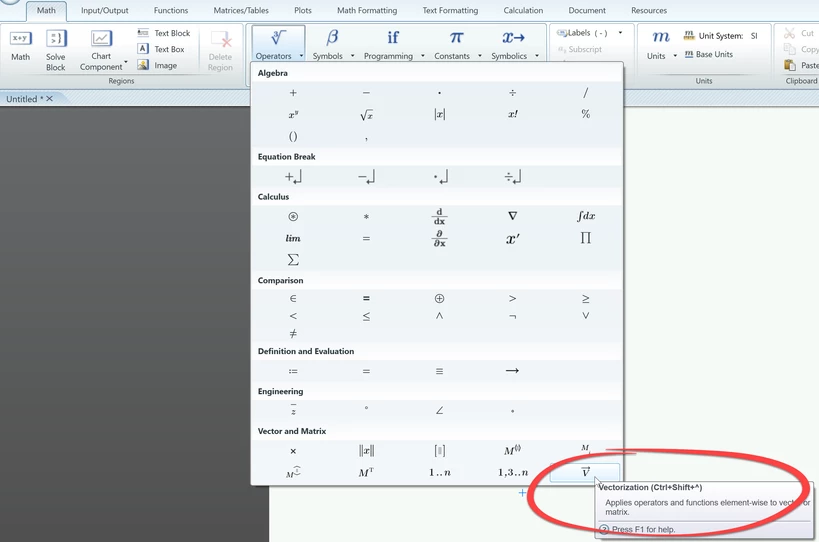The width and height of the screenshot is (819, 542).
Task: Insert a Math region
Action: pos(20,46)
